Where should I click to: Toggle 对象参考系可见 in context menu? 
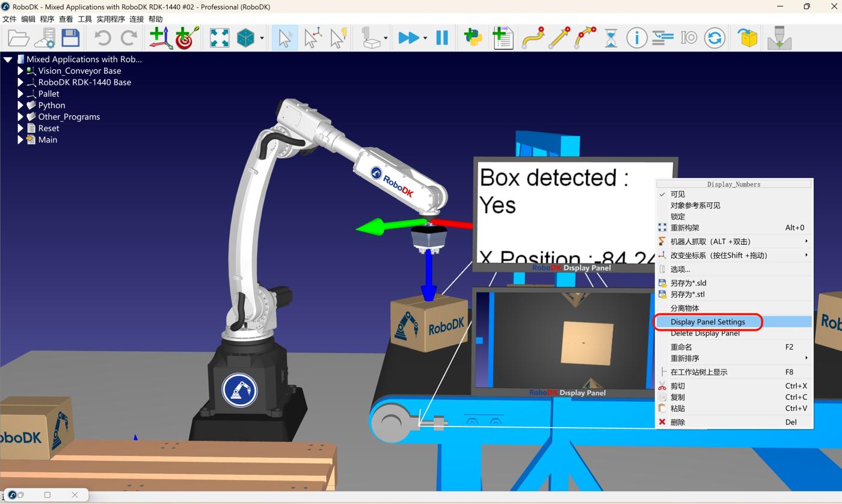(695, 206)
